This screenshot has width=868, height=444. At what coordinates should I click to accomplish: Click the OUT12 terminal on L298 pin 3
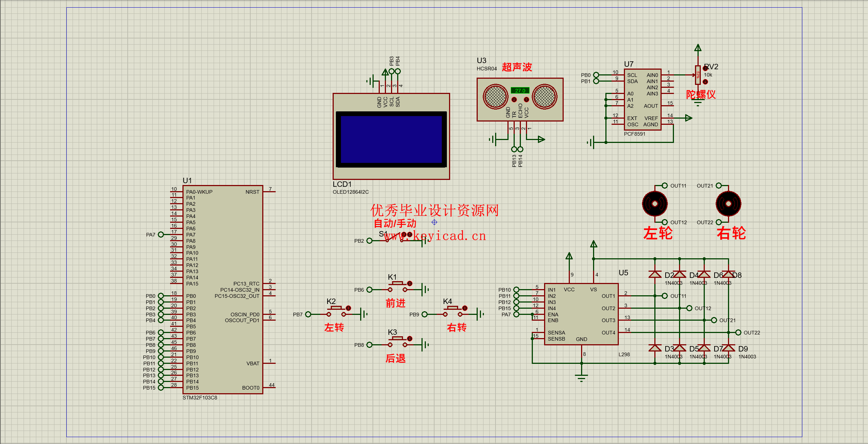pyautogui.click(x=689, y=308)
